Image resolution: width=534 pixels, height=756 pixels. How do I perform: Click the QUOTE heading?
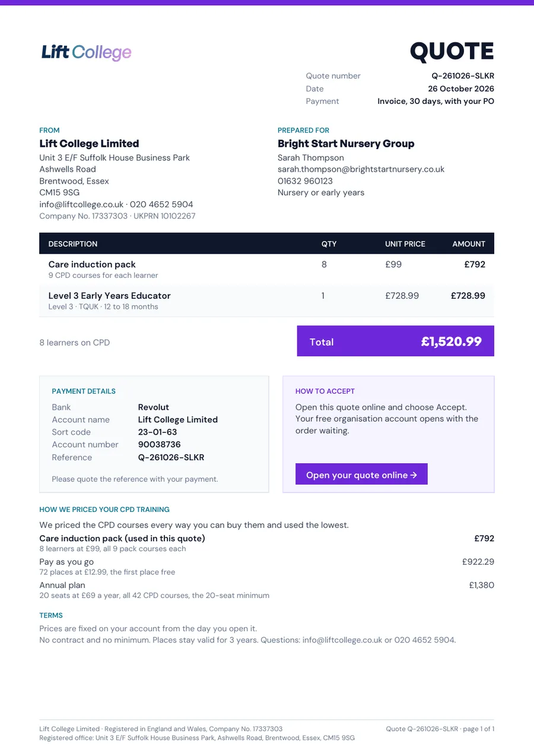click(x=452, y=52)
